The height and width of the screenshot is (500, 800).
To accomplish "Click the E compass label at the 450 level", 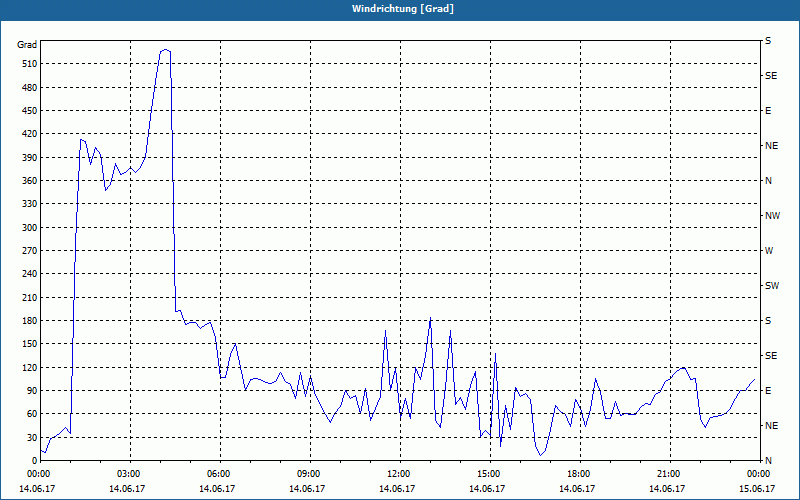I will pos(768,111).
